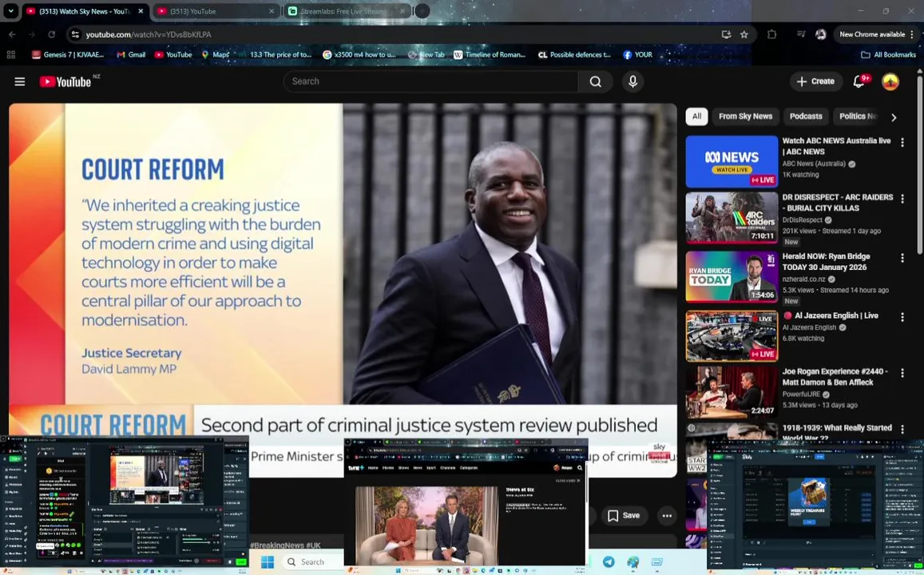924x575 pixels.
Task: Open the Windows Start button
Action: (268, 561)
